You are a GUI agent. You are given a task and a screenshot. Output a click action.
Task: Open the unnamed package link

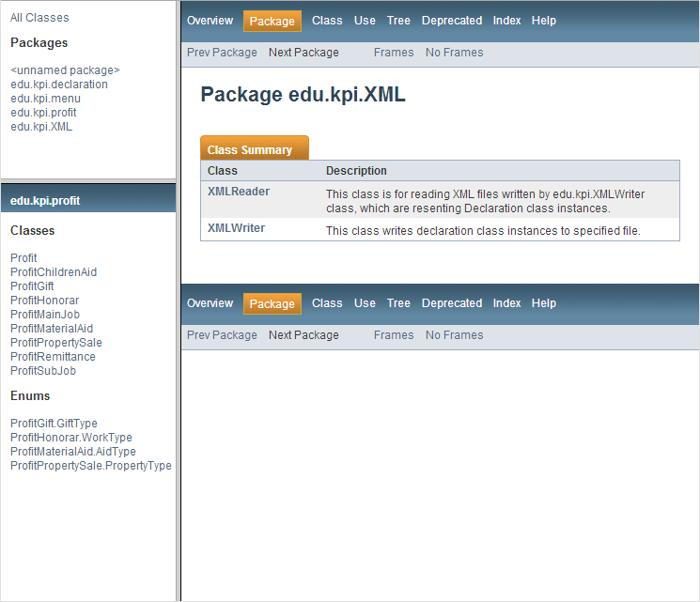(x=65, y=70)
